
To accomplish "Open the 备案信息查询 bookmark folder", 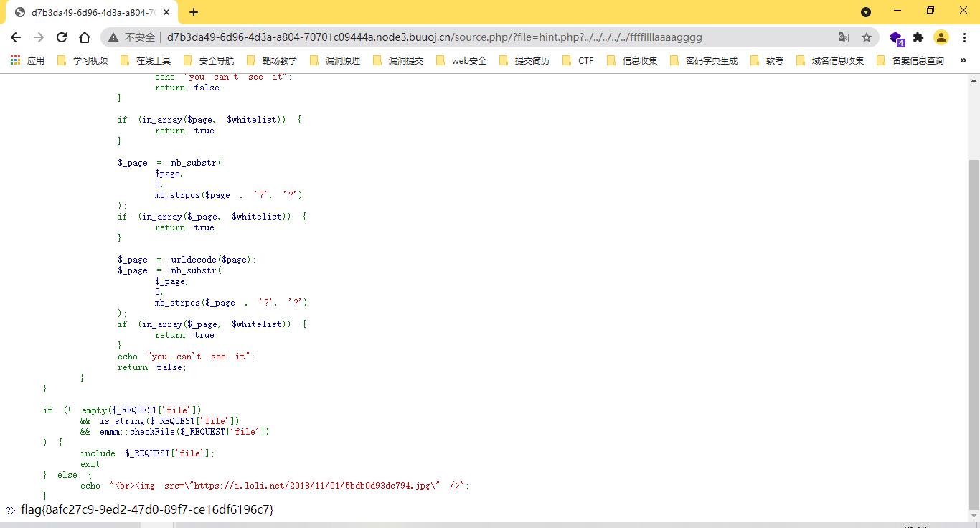I will (x=910, y=61).
